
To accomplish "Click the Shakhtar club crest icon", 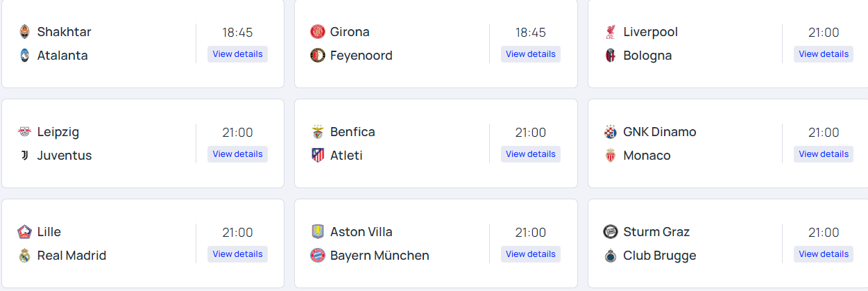I will coord(25,32).
